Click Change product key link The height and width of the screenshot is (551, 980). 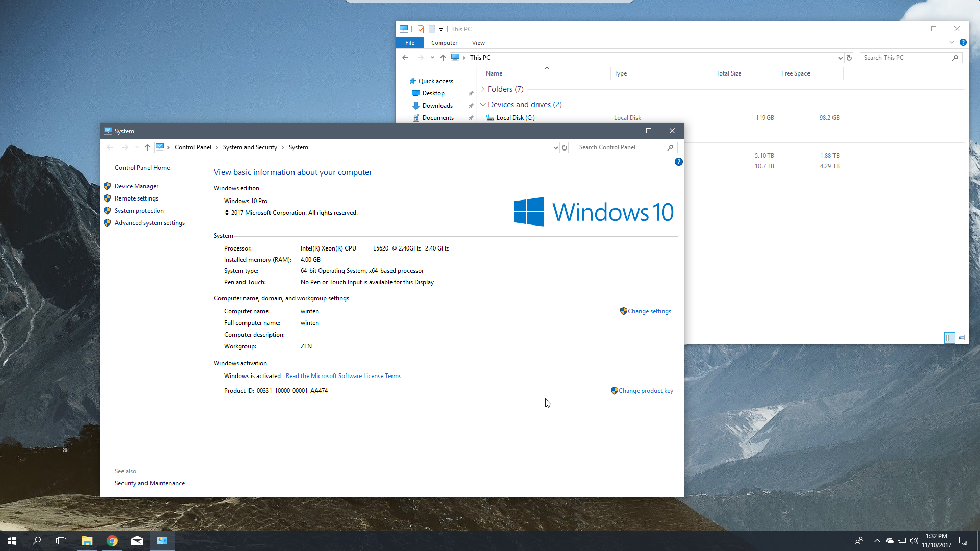click(x=646, y=391)
